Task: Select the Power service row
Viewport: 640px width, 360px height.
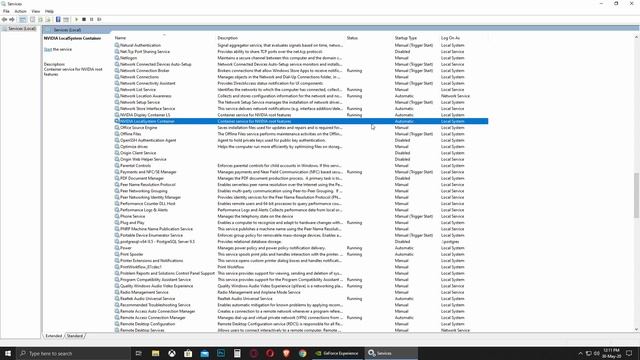Action: pyautogui.click(x=301, y=248)
